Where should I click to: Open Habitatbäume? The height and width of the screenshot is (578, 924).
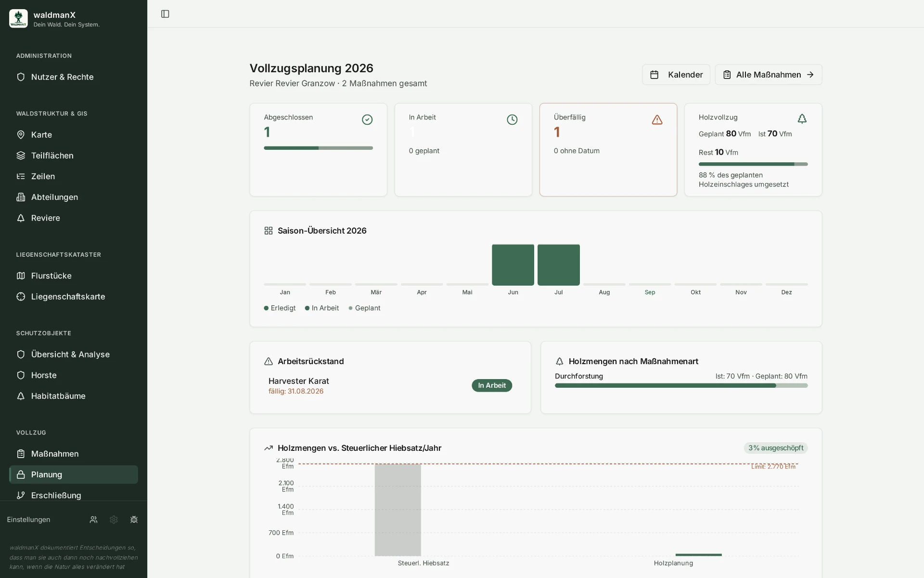[74, 395]
